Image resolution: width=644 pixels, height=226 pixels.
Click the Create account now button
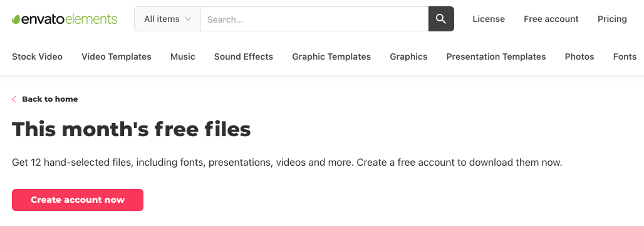coord(78,200)
